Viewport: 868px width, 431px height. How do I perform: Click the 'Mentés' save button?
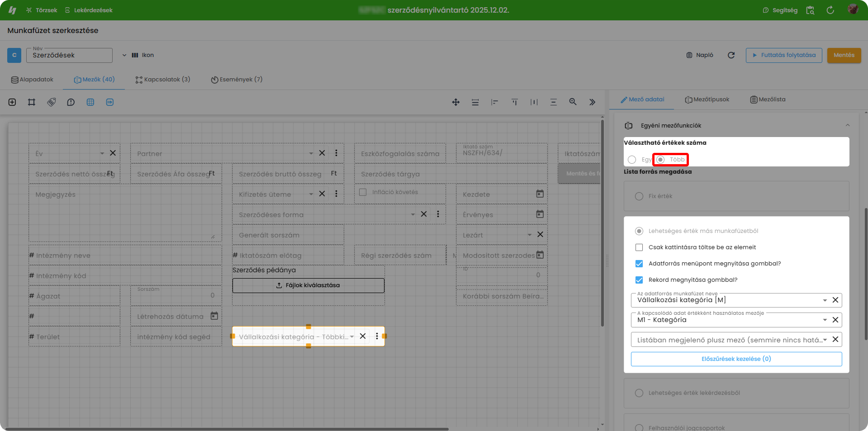844,55
